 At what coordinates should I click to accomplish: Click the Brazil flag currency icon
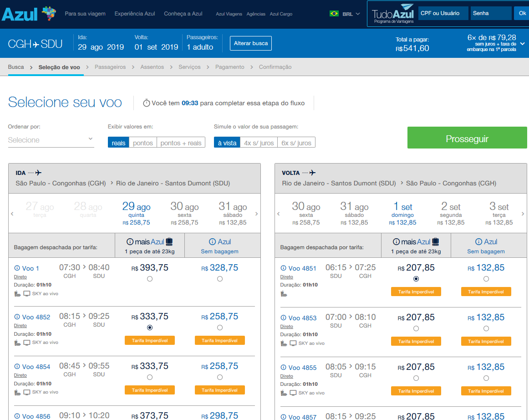(x=334, y=14)
